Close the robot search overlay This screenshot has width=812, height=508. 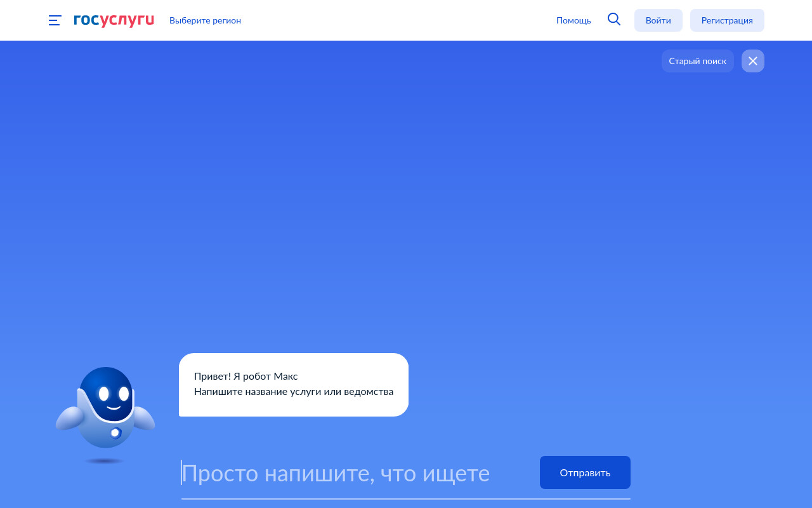[753, 61]
